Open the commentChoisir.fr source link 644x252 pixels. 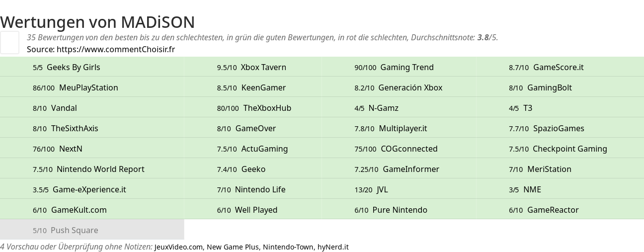(116, 49)
